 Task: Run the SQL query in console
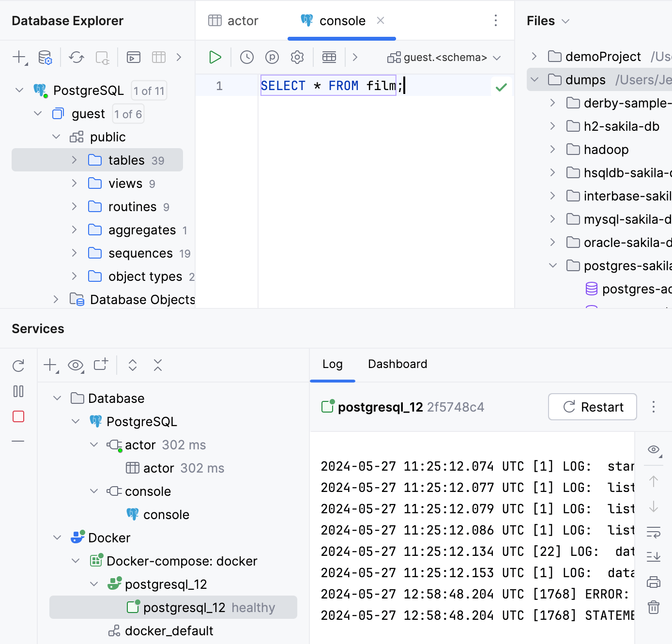(x=214, y=57)
